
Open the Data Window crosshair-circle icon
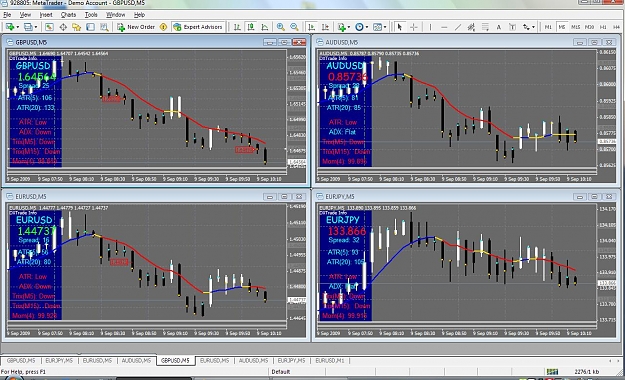click(63, 27)
